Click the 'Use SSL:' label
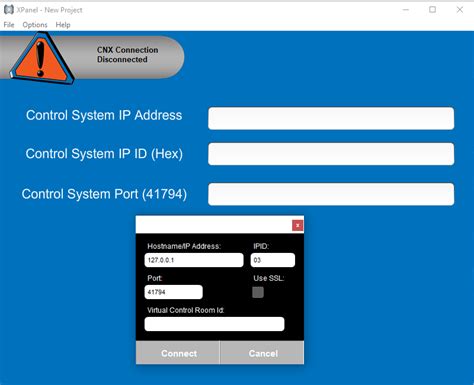474x385 pixels. tap(269, 278)
